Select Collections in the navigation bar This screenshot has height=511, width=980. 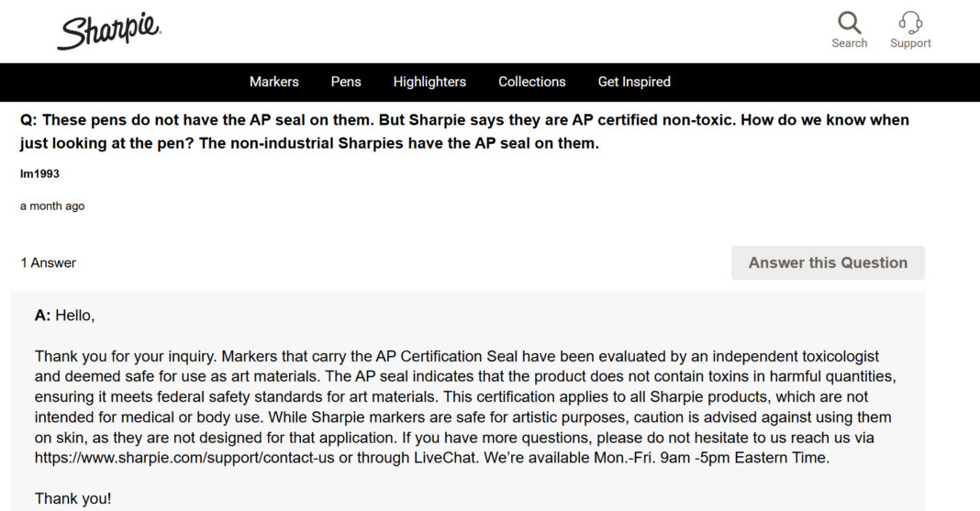point(532,82)
